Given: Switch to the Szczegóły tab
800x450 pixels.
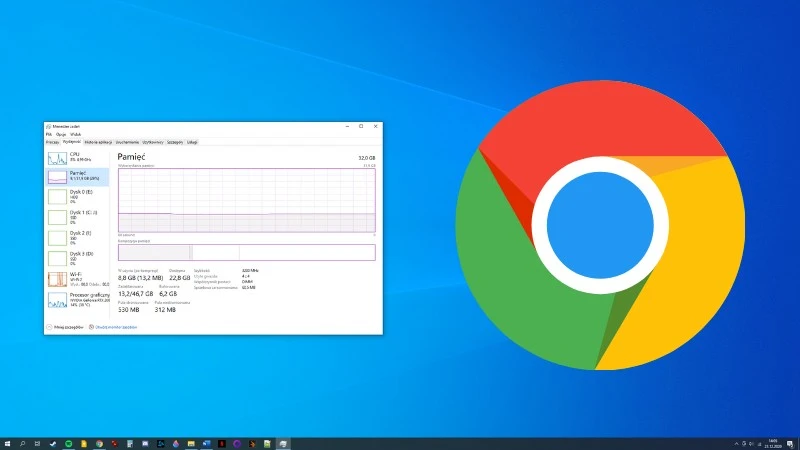Looking at the screenshot, I should pyautogui.click(x=175, y=142).
